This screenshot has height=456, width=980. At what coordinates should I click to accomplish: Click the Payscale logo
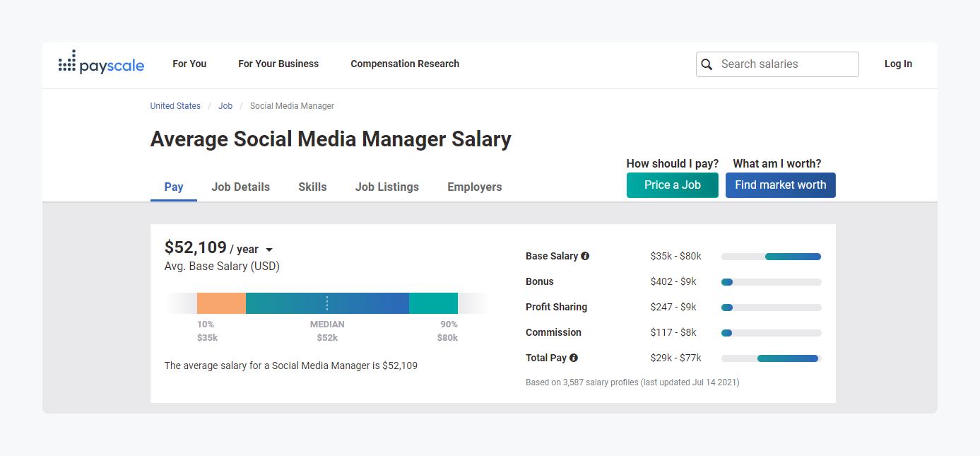101,63
